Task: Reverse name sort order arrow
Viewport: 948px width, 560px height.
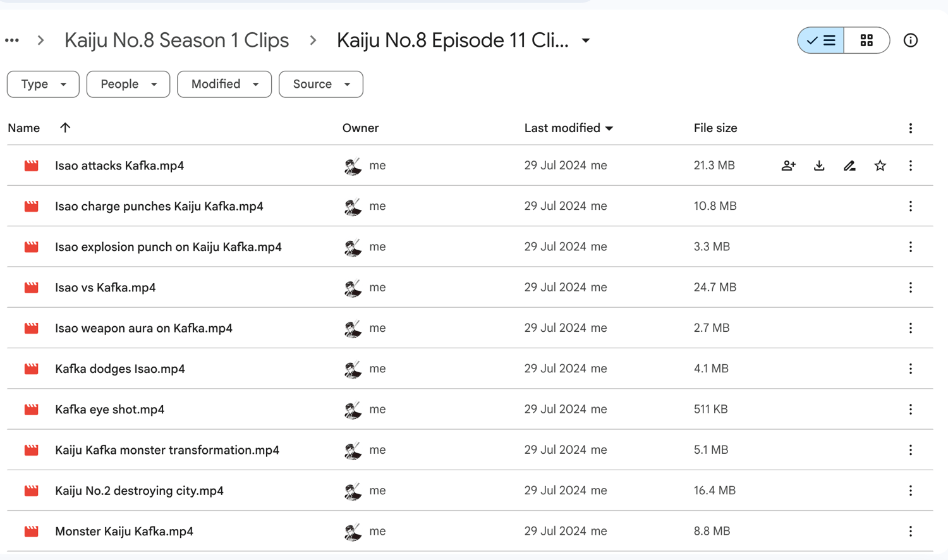Action: [65, 128]
